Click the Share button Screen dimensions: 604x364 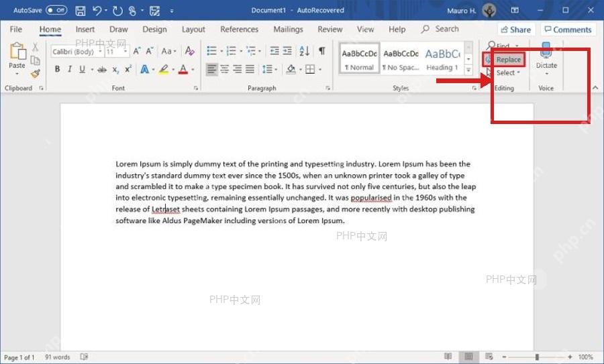pos(515,29)
